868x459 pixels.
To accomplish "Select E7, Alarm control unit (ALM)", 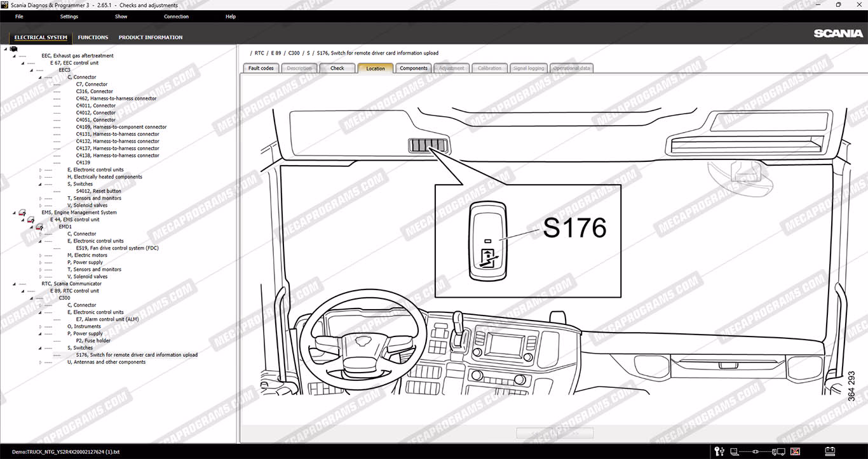I will coord(107,319).
